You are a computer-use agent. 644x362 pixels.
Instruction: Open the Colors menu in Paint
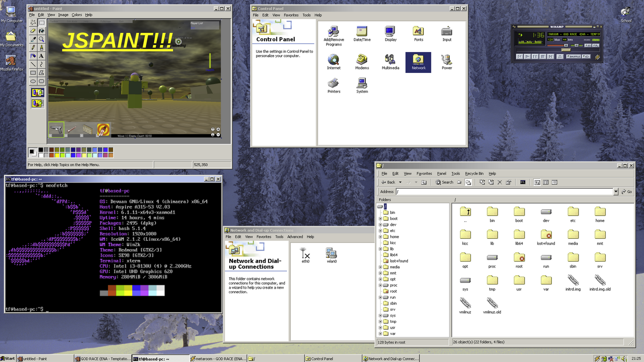[77, 15]
